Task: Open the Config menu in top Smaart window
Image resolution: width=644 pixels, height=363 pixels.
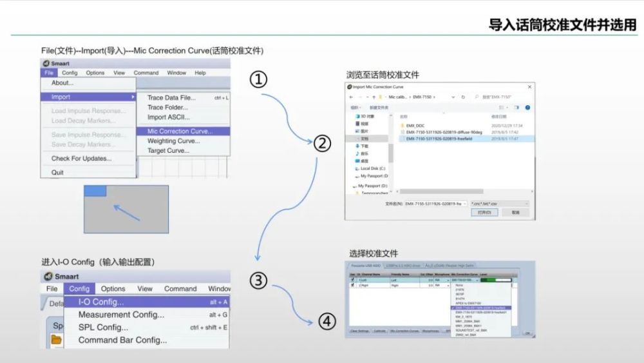Action: point(70,73)
